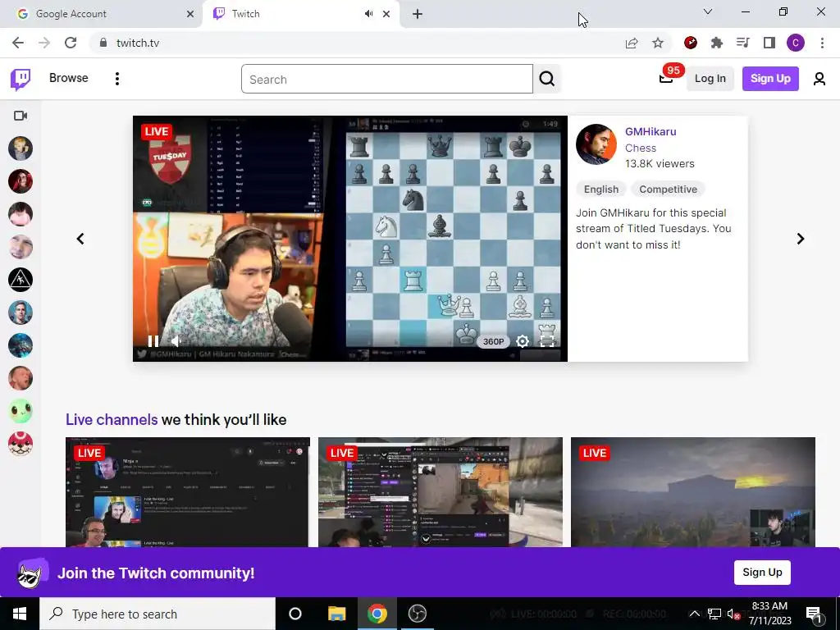Open the Chess category link
840x630 pixels.
pos(640,148)
